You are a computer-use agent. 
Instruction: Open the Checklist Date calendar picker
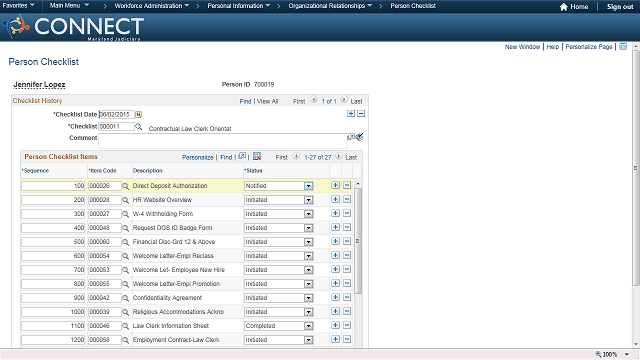(138, 115)
